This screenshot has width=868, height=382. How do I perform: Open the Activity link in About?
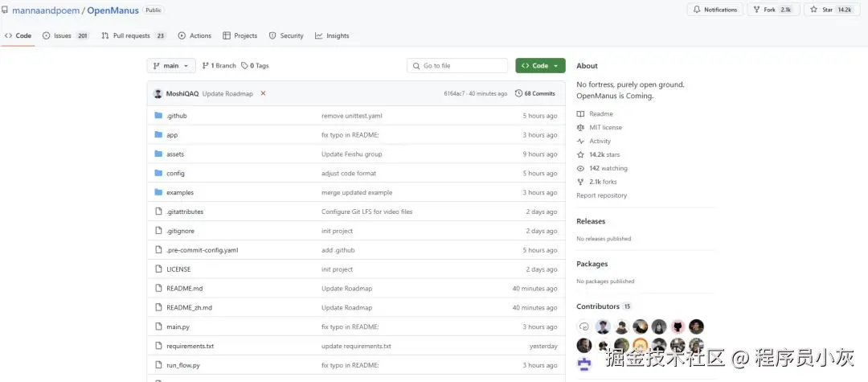click(x=593, y=142)
